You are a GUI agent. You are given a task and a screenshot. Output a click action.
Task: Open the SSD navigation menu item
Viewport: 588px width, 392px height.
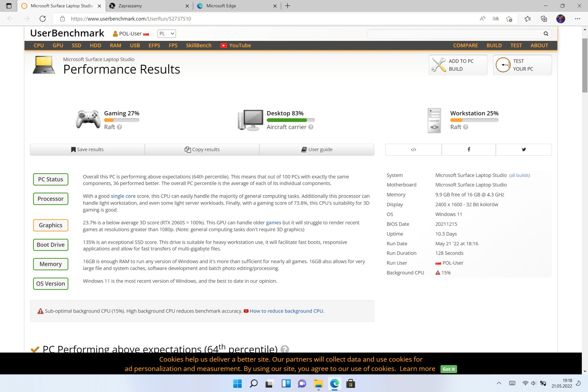pyautogui.click(x=76, y=45)
